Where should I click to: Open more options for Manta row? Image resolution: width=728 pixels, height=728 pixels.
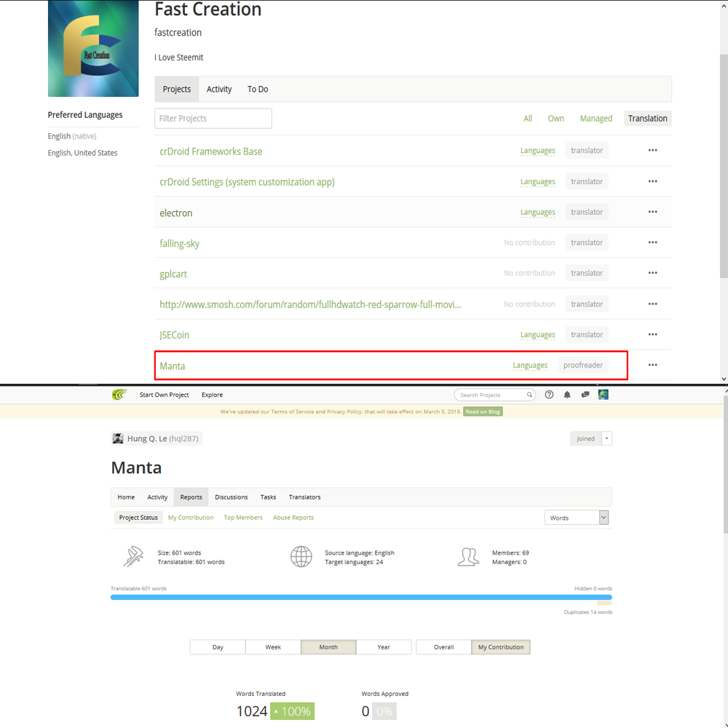click(x=652, y=365)
